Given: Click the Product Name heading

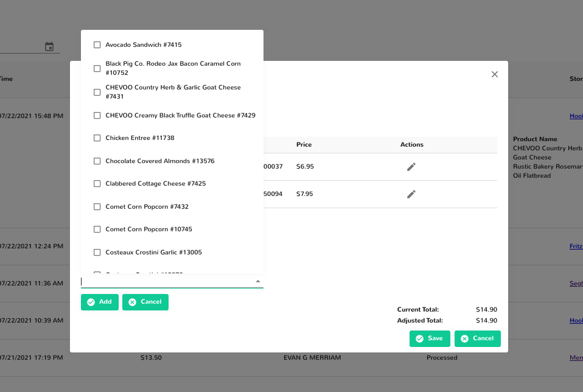Looking at the screenshot, I should point(535,139).
